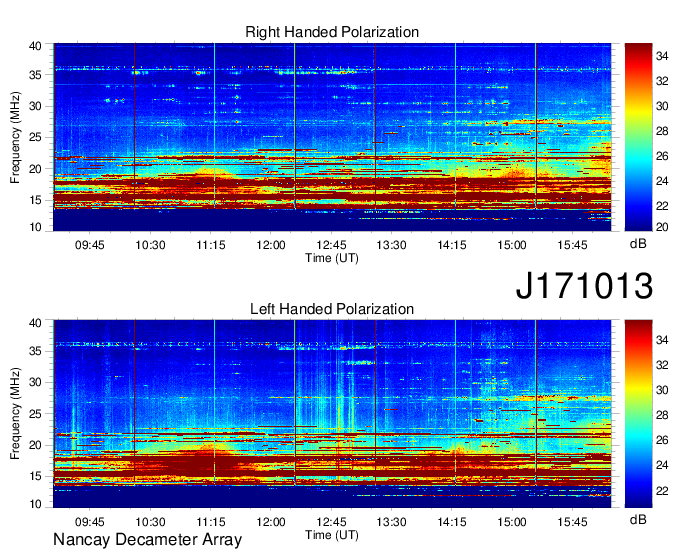Viewport: 680px width, 552px height.
Task: Click 10:30 tick under left-handed plot
Action: (150, 521)
